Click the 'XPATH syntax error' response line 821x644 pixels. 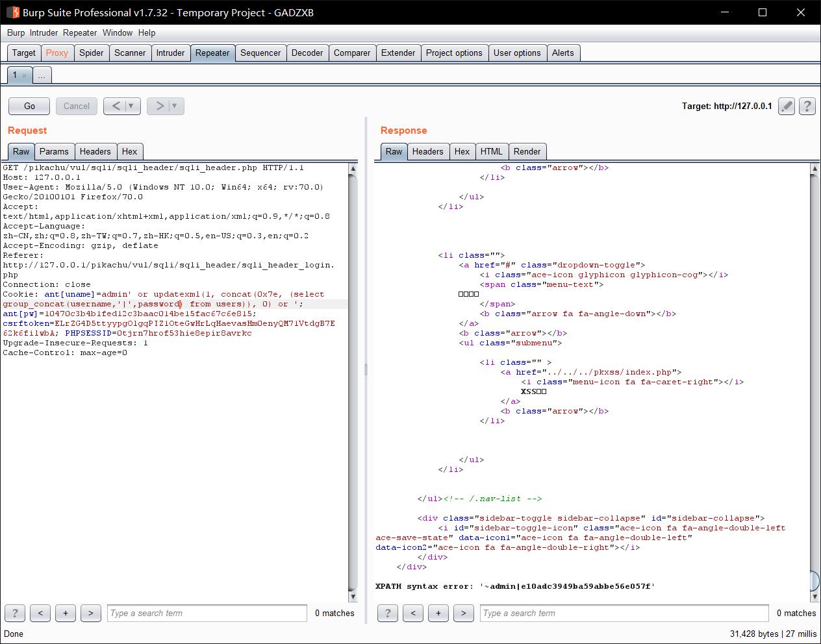[x=515, y=586]
